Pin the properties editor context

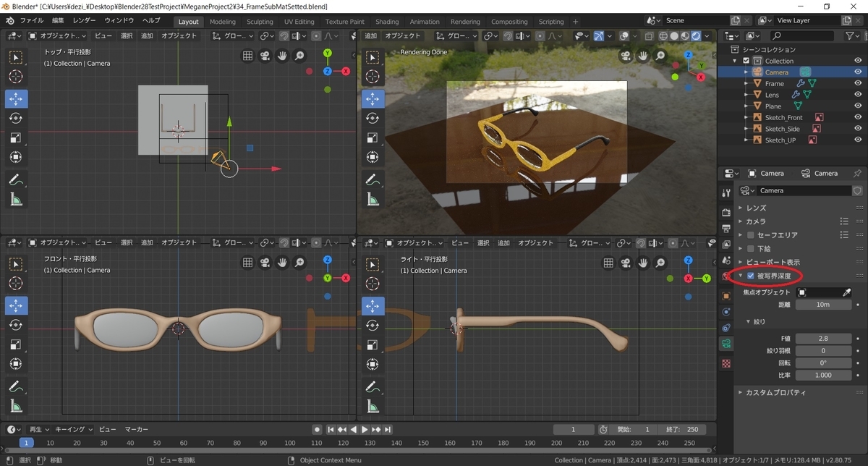click(857, 174)
